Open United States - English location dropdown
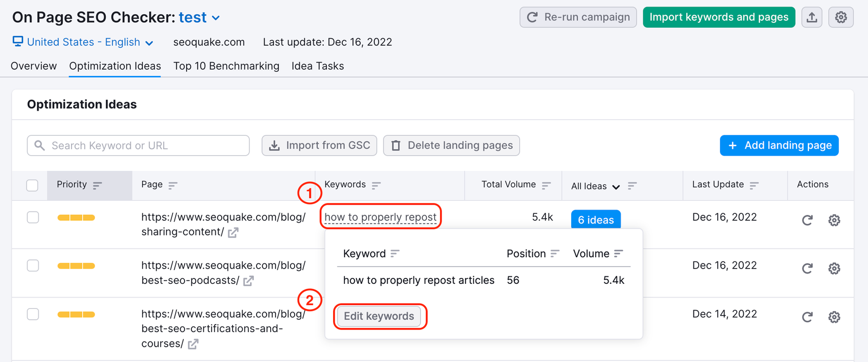868x362 pixels. [90, 42]
